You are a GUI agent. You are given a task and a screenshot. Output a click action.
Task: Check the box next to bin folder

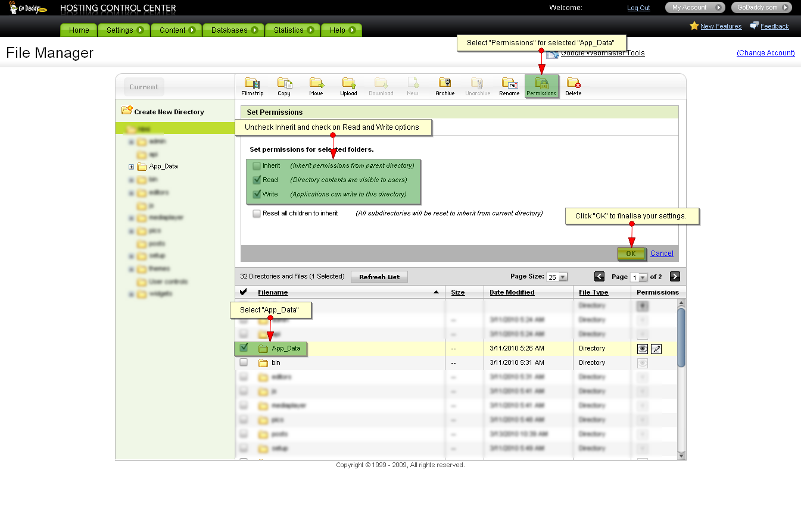coord(244,362)
